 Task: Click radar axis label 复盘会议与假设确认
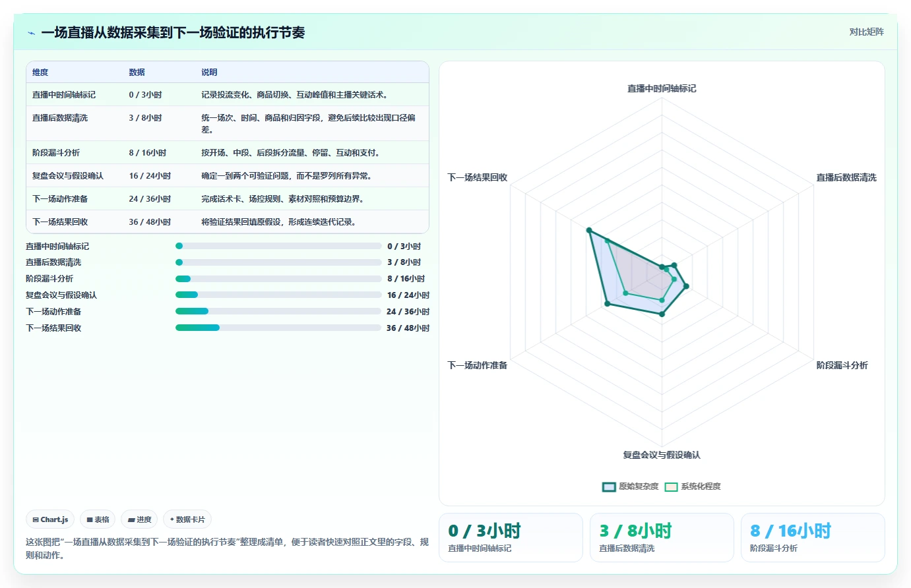point(662,455)
